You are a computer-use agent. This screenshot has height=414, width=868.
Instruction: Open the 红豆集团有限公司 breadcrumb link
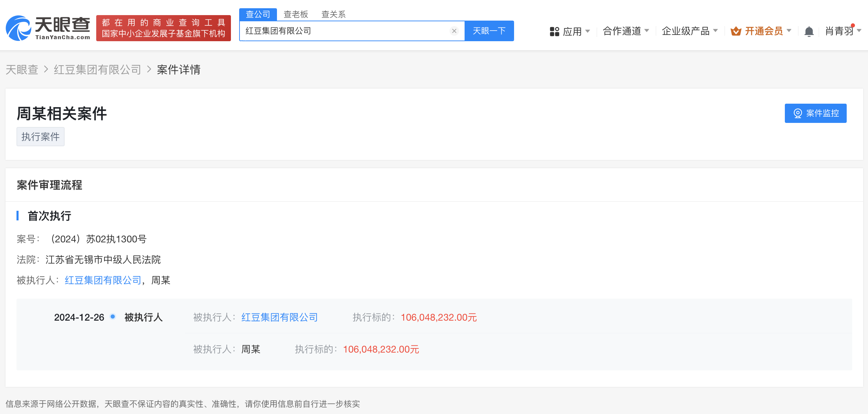pyautogui.click(x=97, y=70)
